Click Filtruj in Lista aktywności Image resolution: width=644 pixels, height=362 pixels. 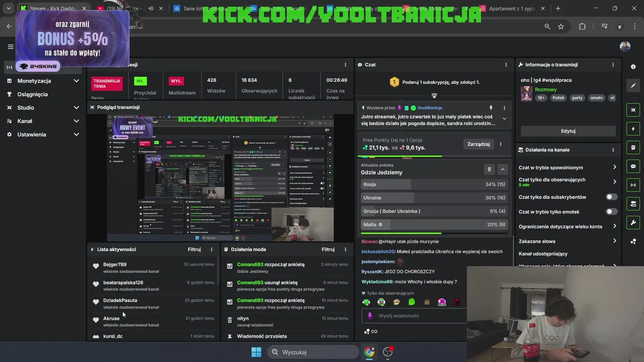pyautogui.click(x=194, y=249)
